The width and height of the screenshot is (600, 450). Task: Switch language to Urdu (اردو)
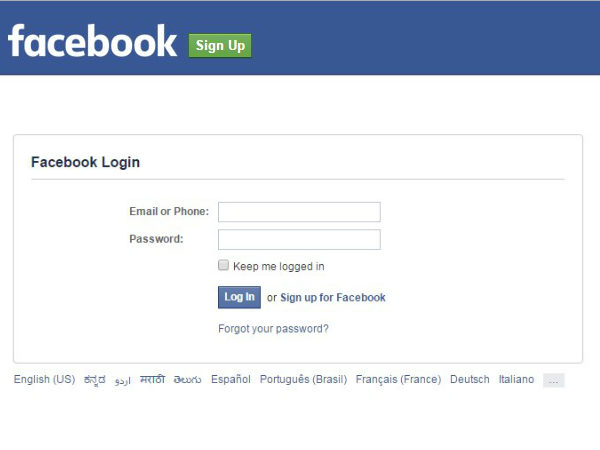coord(123,380)
